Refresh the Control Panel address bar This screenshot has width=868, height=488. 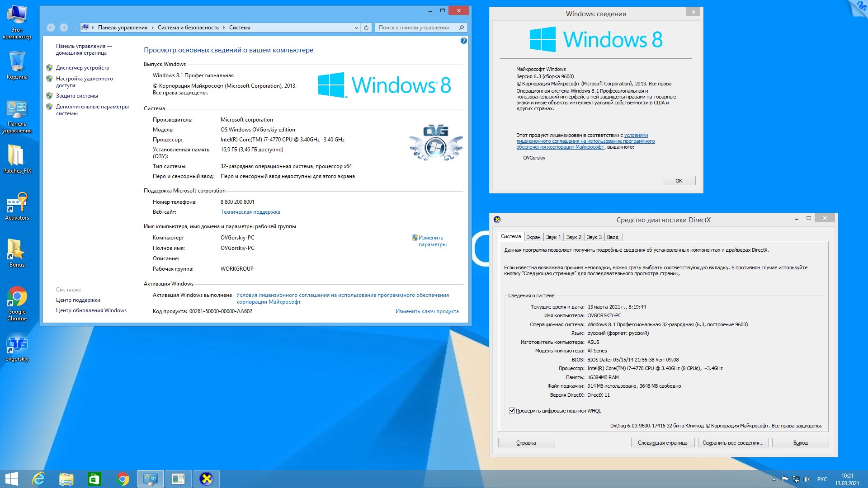coord(366,28)
